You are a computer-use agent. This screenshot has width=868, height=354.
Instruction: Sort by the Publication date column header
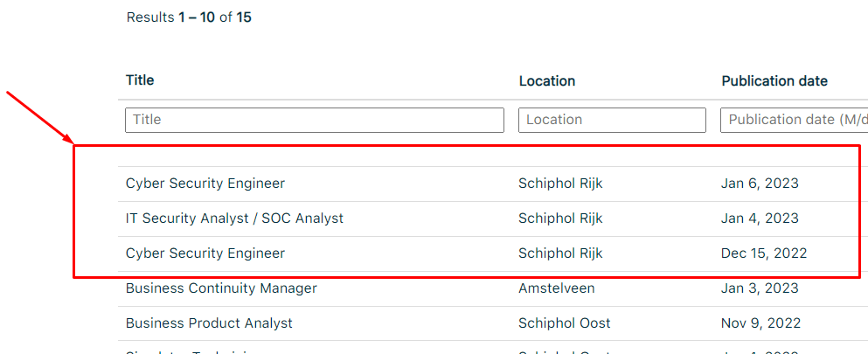[774, 81]
